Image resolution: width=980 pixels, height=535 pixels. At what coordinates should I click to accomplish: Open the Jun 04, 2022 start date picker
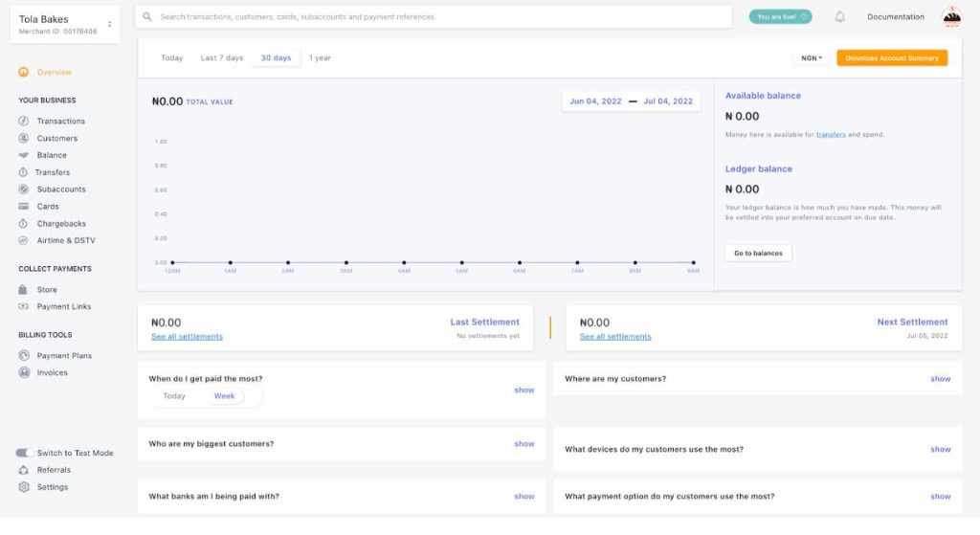pyautogui.click(x=595, y=101)
